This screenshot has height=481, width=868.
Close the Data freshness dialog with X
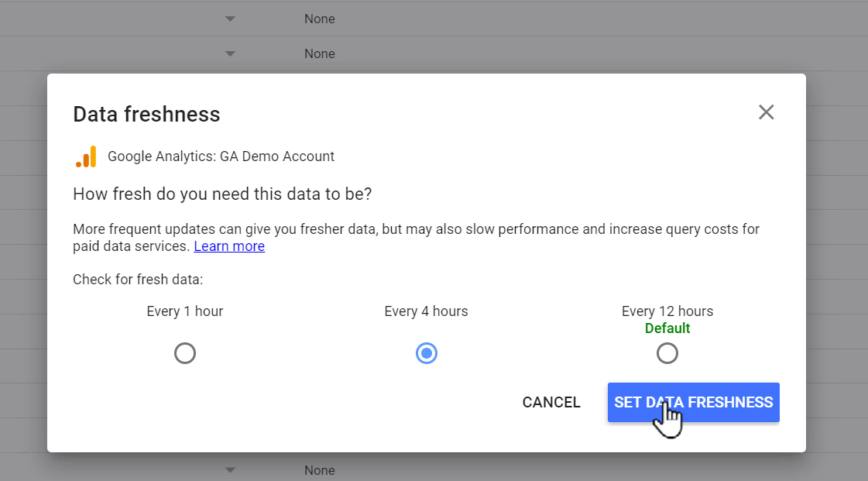pyautogui.click(x=766, y=112)
